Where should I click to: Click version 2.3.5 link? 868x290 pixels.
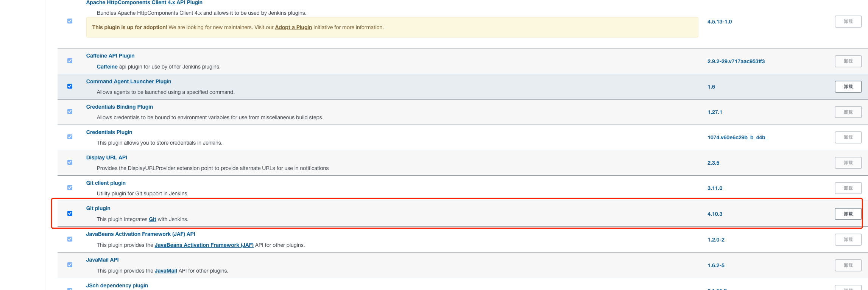coord(714,163)
